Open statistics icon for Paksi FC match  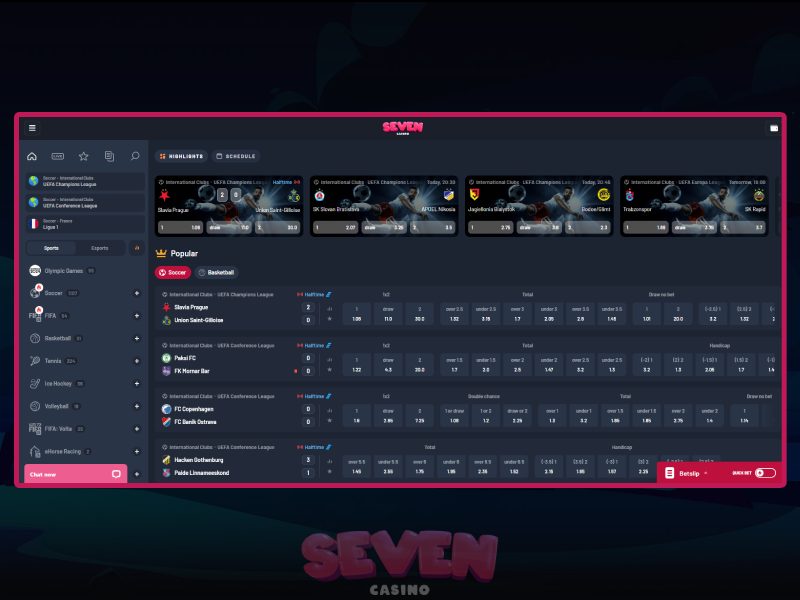[x=330, y=360]
